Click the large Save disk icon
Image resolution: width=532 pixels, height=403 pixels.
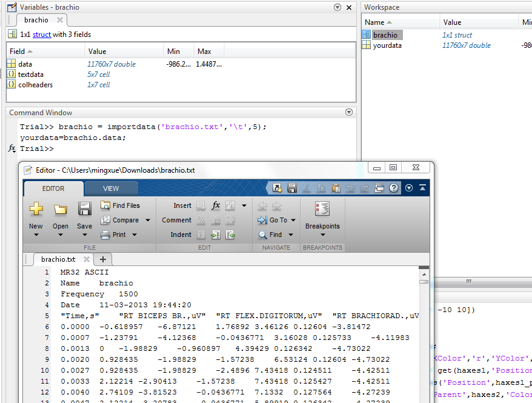[85, 210]
